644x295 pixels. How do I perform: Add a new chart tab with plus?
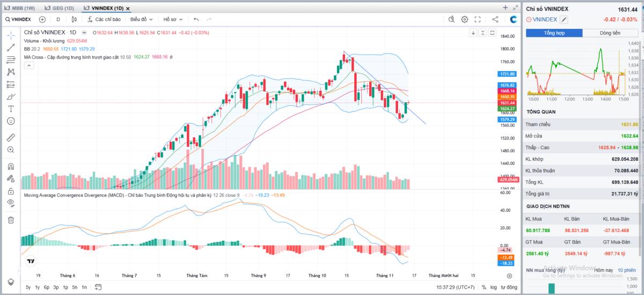tap(505, 8)
